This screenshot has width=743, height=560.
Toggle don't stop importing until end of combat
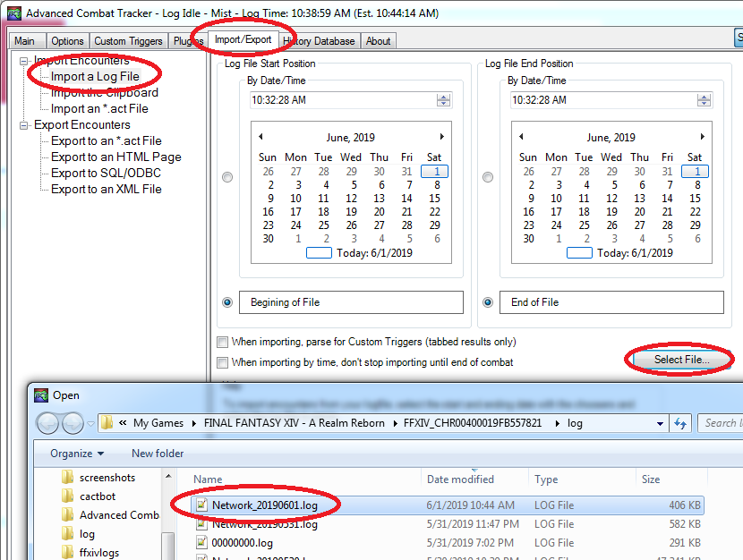[x=222, y=362]
